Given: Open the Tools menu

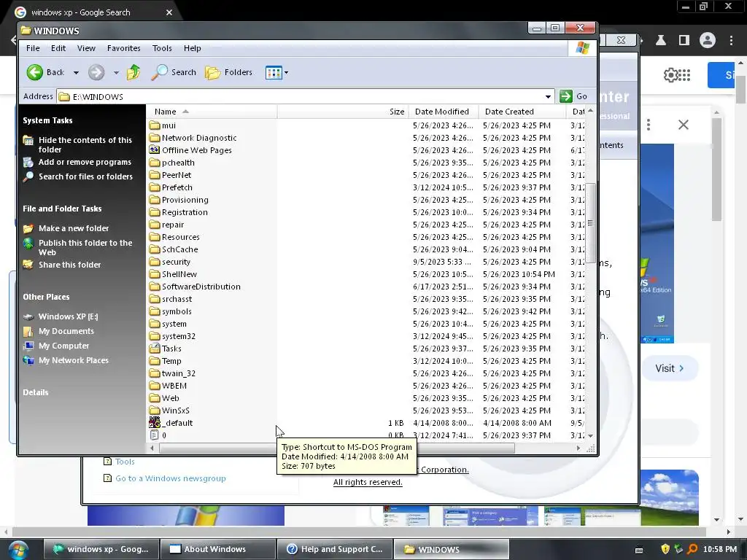Looking at the screenshot, I should point(162,48).
